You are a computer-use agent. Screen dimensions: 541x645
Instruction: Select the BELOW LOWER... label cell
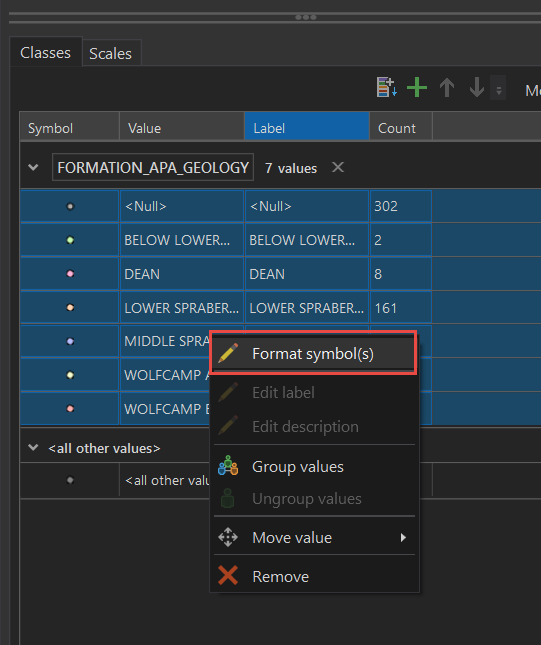point(307,240)
